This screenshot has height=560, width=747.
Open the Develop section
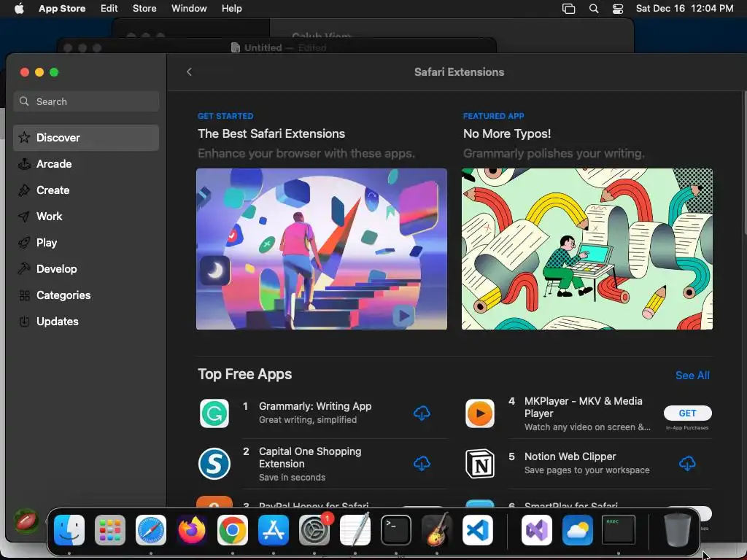point(86,268)
